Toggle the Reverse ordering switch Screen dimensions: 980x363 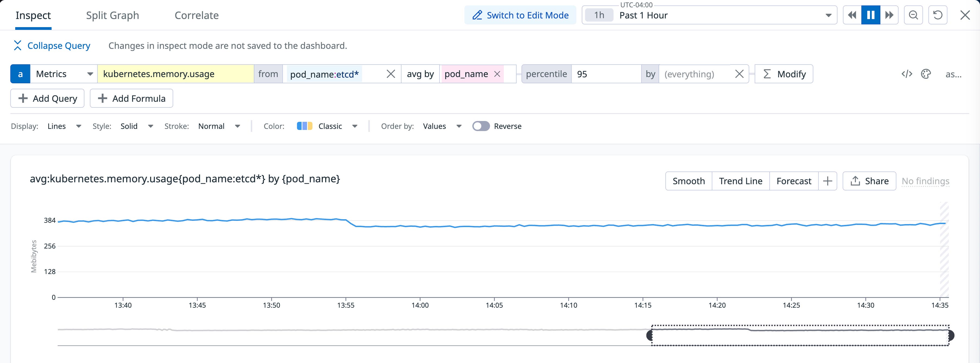tap(481, 126)
